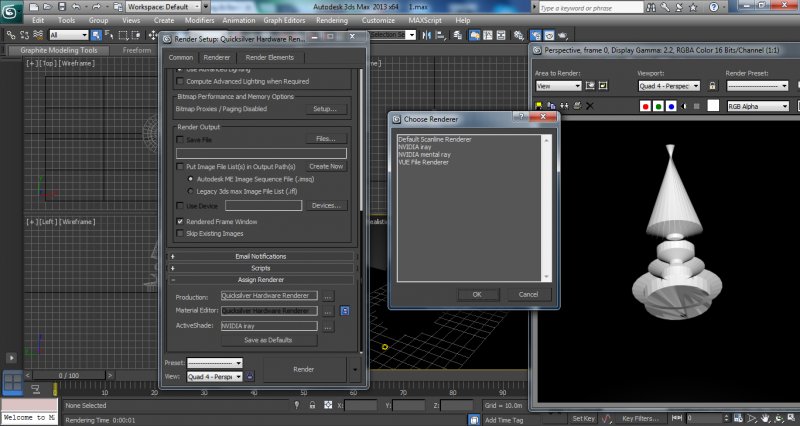Expand the Email Notifications rollout
This screenshot has width=800, height=426.
pyautogui.click(x=261, y=256)
